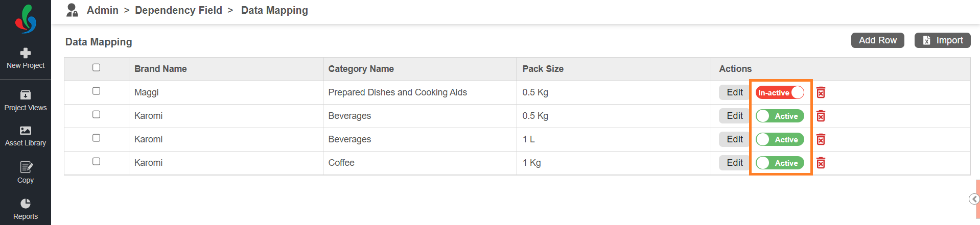Open the Asset Library icon

coord(26,131)
